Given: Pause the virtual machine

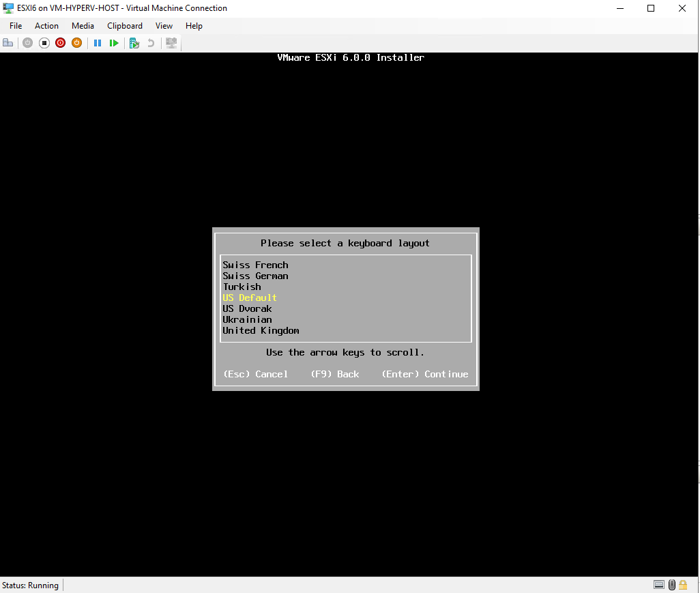Looking at the screenshot, I should [98, 43].
